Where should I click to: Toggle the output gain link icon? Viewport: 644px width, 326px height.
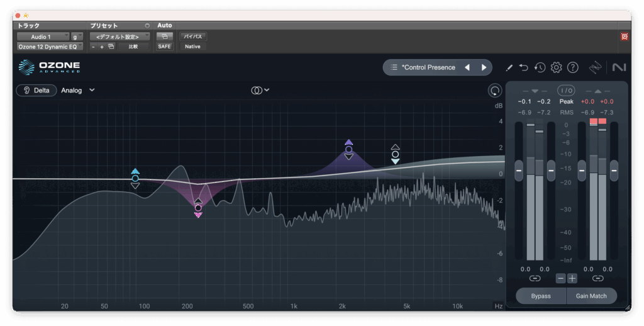pyautogui.click(x=597, y=278)
